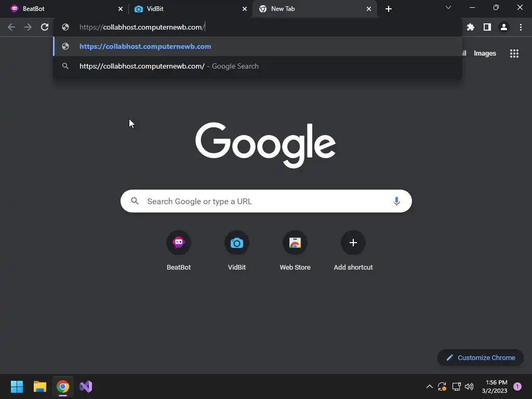
Task: Open Visual Studio from the taskbar
Action: click(x=86, y=387)
